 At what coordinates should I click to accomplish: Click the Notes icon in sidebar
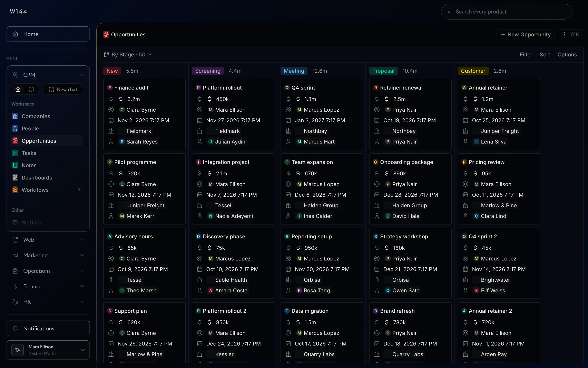pyautogui.click(x=15, y=165)
